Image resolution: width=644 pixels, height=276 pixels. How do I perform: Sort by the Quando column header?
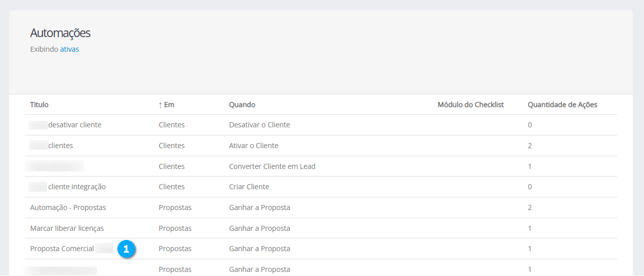pos(242,105)
